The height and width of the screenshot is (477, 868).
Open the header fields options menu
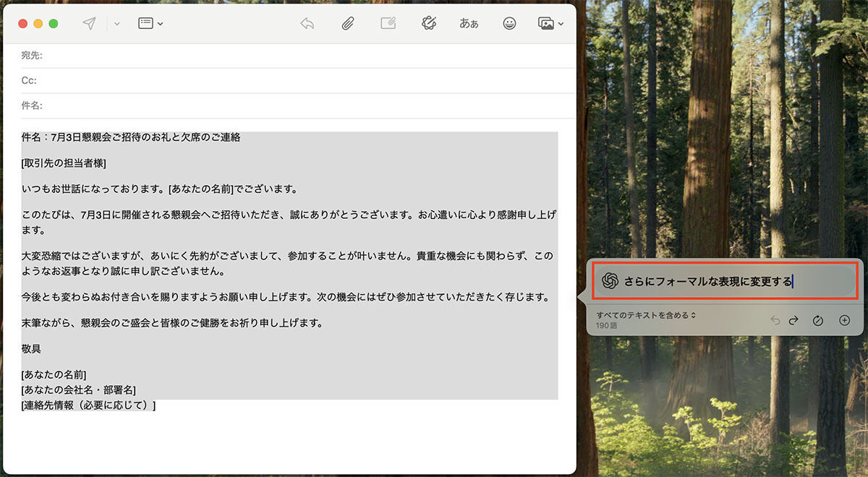[x=150, y=24]
